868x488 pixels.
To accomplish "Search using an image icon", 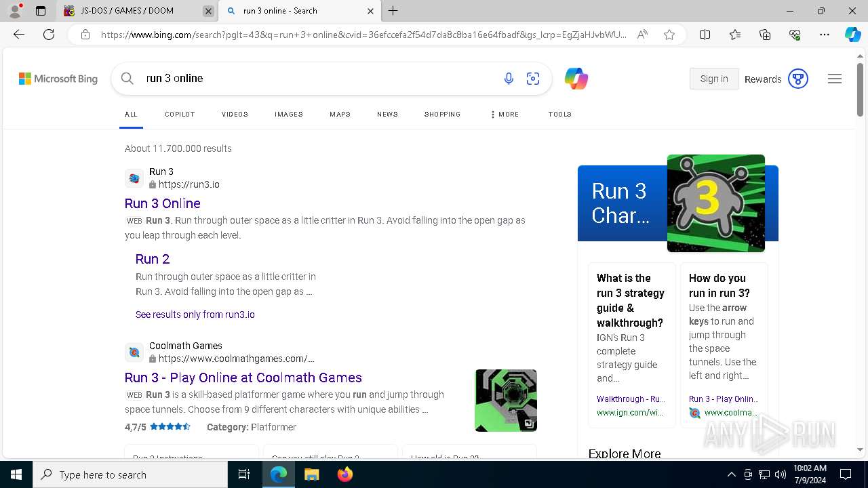I will [533, 79].
